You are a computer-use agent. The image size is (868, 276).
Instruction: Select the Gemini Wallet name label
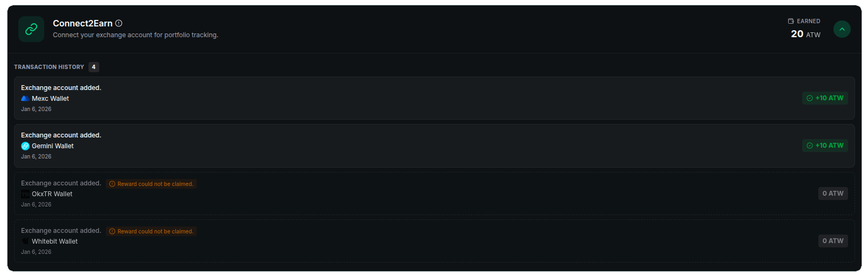[x=52, y=146]
